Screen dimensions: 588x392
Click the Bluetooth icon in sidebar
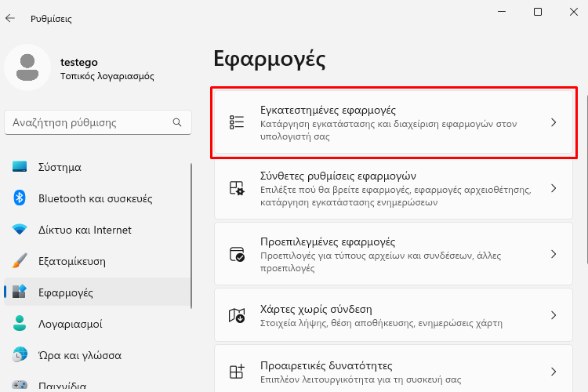tap(20, 198)
